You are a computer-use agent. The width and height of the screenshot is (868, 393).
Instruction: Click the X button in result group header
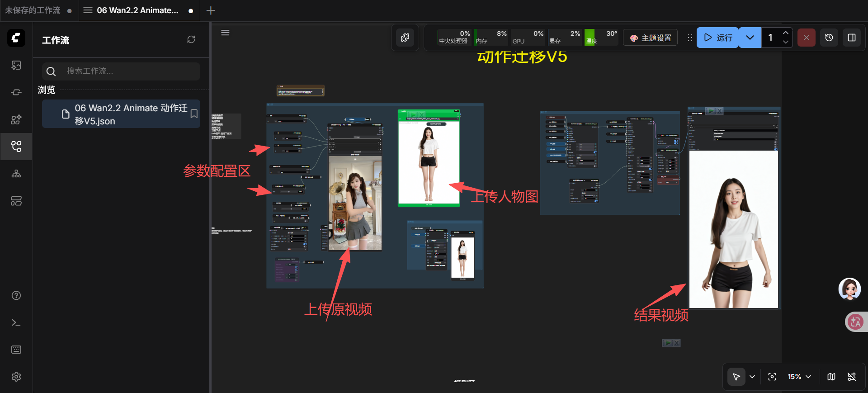pyautogui.click(x=719, y=111)
